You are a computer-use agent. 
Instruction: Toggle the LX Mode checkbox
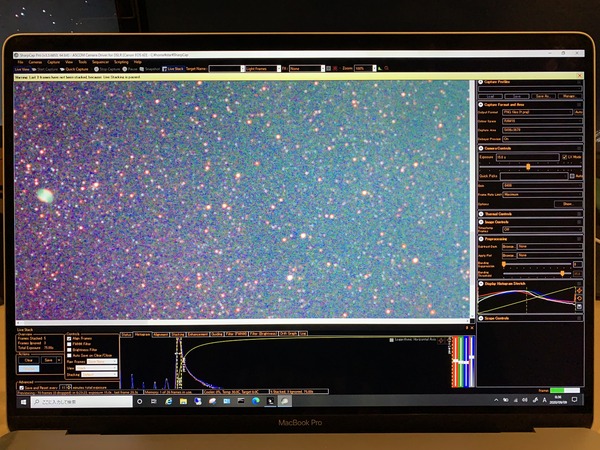pyautogui.click(x=564, y=157)
